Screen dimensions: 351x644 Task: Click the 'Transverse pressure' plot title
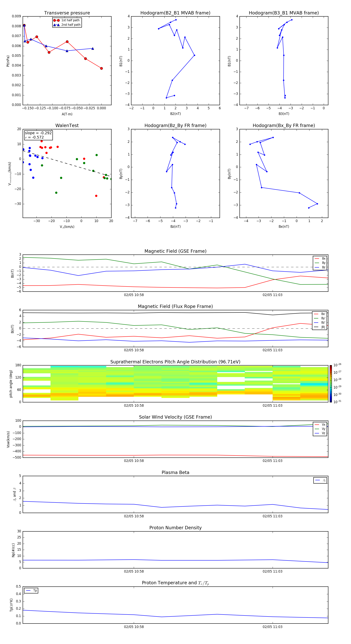[67, 13]
